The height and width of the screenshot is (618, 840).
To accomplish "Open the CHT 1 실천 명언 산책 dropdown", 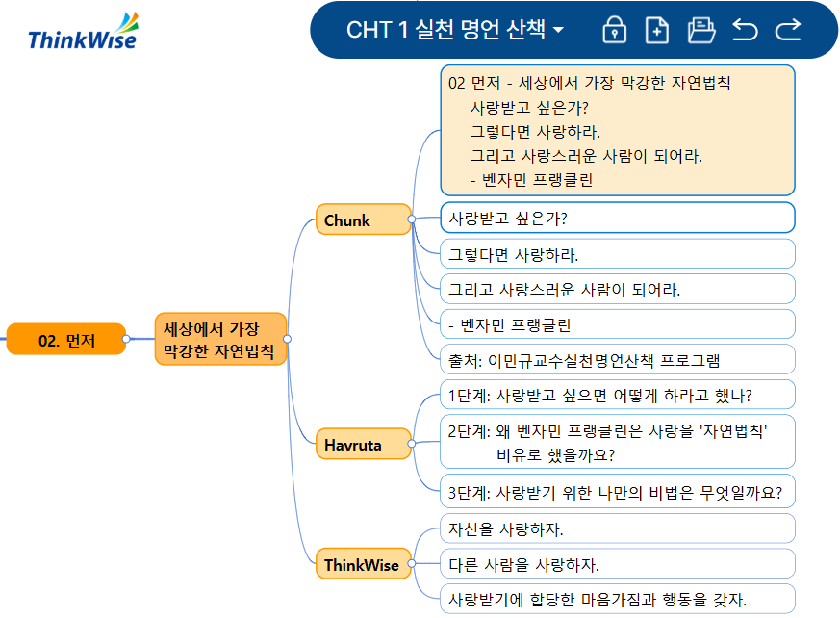I will click(455, 30).
